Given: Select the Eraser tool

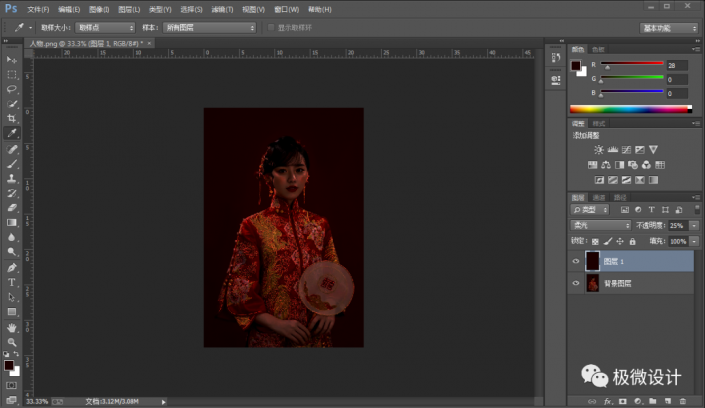Looking at the screenshot, I should point(12,208).
